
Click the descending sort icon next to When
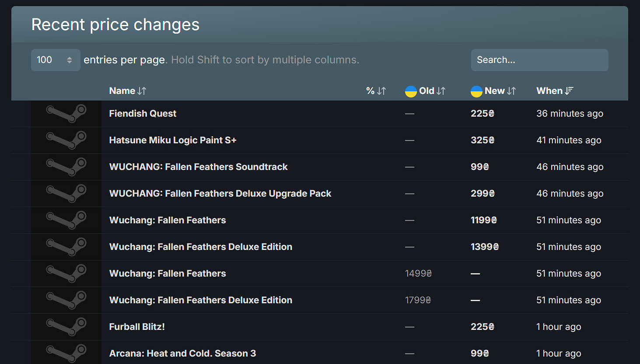pos(569,91)
